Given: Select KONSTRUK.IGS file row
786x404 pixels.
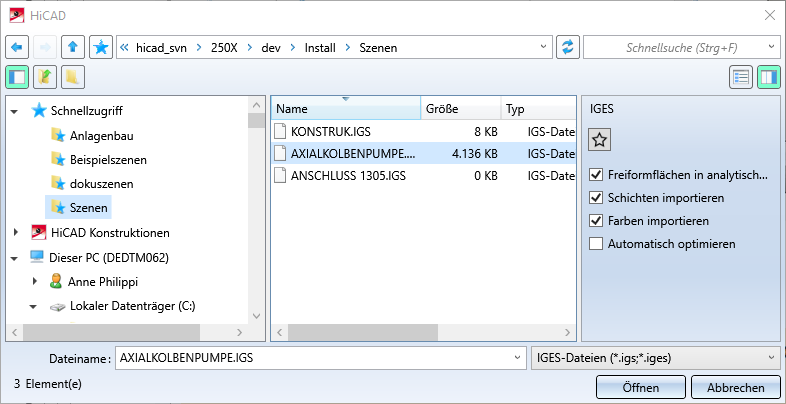Looking at the screenshot, I should (423, 132).
